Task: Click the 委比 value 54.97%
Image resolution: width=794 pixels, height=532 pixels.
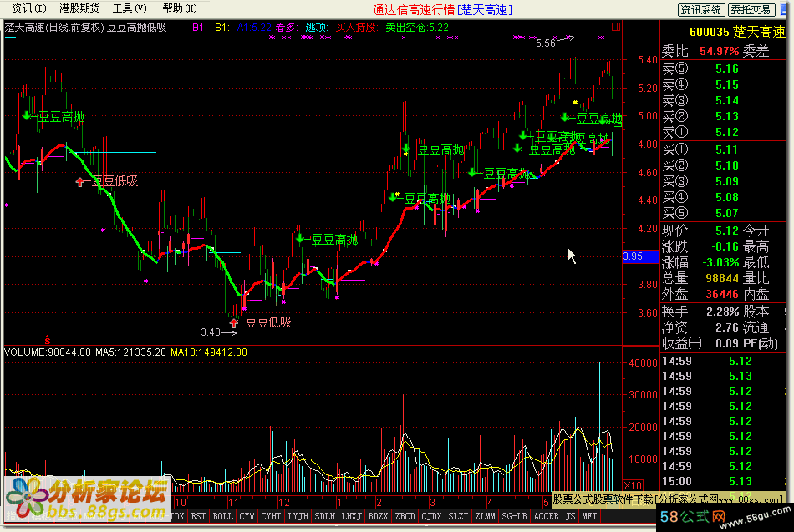Action: point(719,51)
